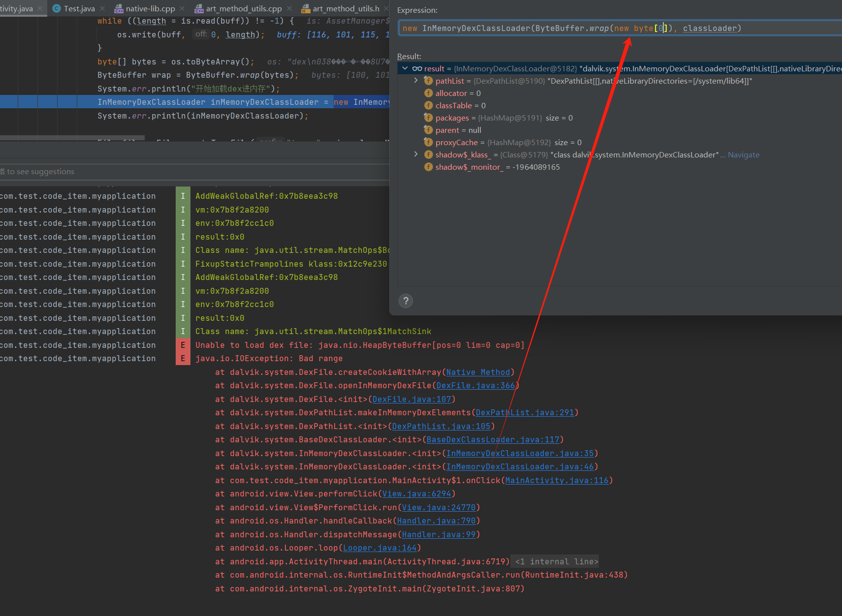The image size is (842, 616).
Task: Open DexPathList.java:105 link
Action: click(x=441, y=426)
